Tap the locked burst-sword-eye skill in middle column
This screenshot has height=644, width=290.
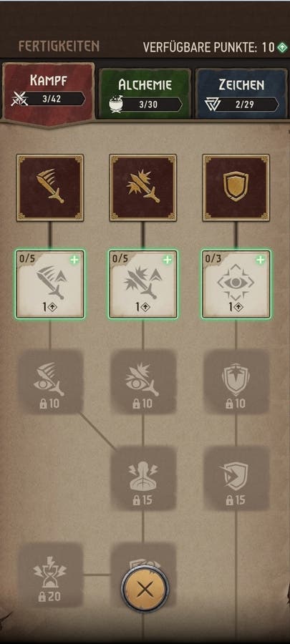[x=143, y=381]
